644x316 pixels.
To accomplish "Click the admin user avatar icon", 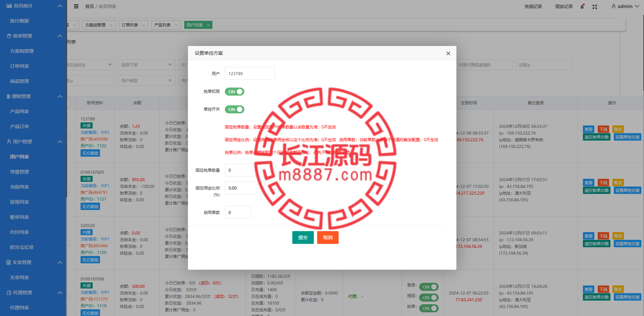I will [x=613, y=6].
